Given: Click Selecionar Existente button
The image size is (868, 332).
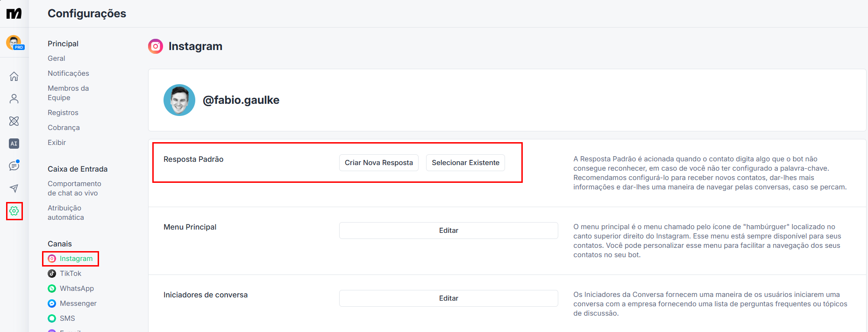Looking at the screenshot, I should tap(465, 163).
